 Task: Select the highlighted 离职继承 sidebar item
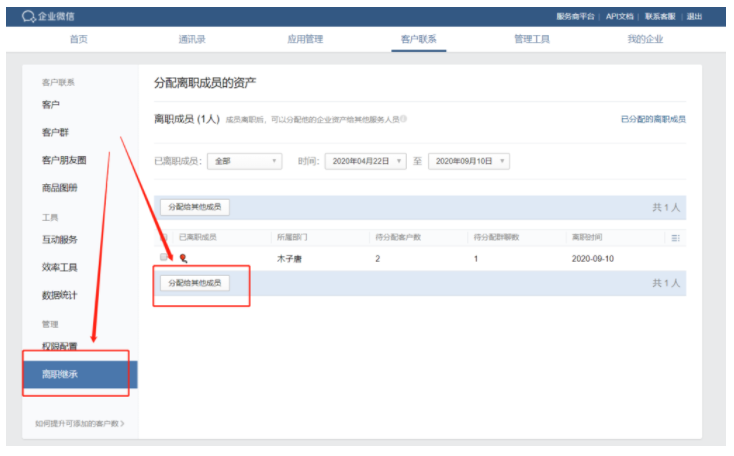pyautogui.click(x=80, y=374)
